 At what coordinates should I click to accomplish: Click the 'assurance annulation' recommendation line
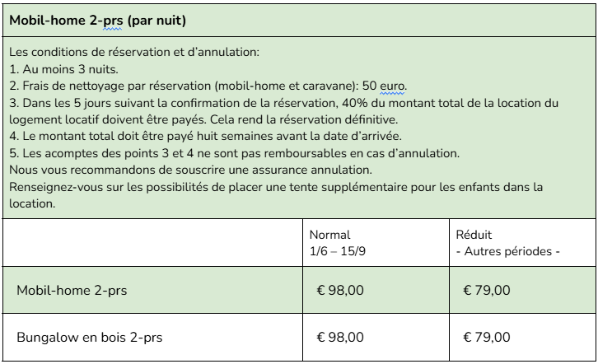pyautogui.click(x=191, y=170)
